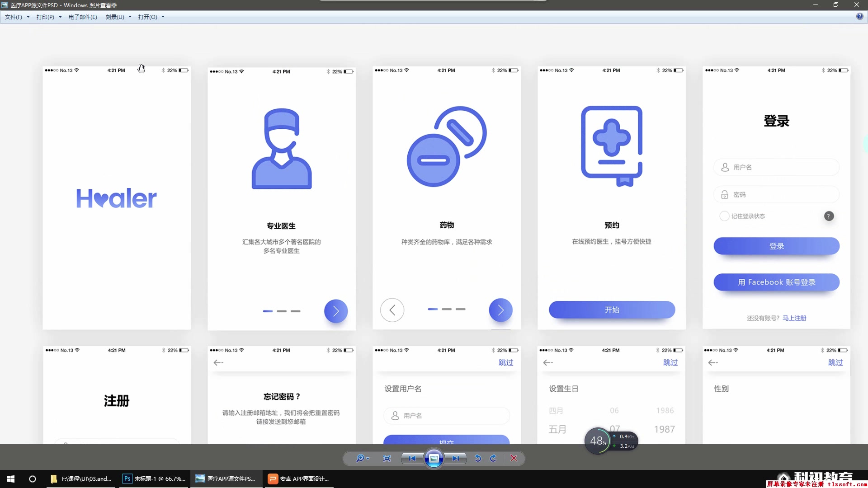The width and height of the screenshot is (868, 488).
Task: Click the next arrow circle on 专业医生 screen
Action: [336, 311]
